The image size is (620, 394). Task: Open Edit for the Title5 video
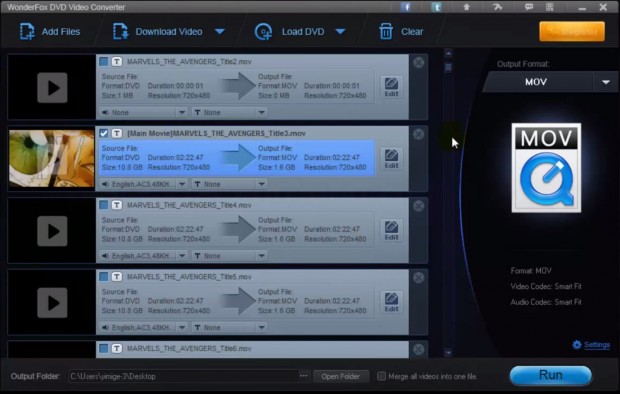391,302
